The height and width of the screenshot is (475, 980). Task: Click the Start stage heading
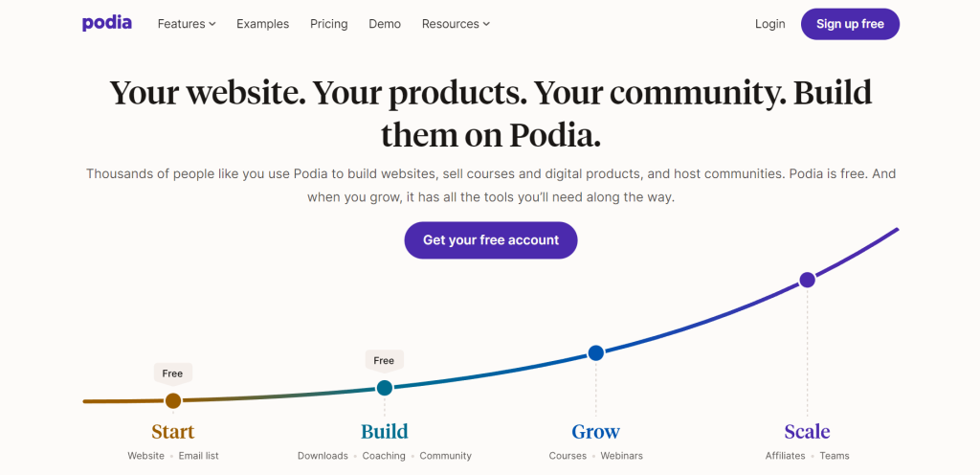point(173,431)
